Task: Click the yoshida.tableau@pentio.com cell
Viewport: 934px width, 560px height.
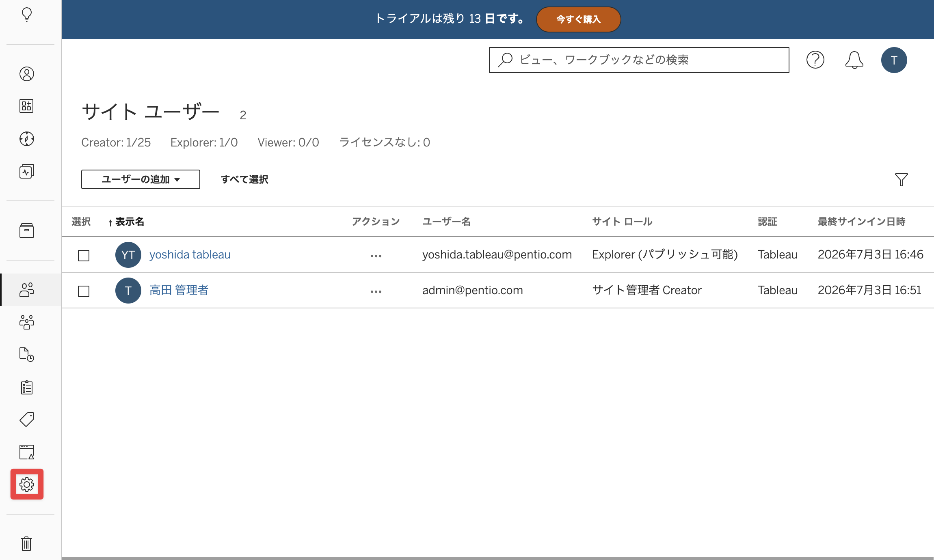Action: coord(497,254)
